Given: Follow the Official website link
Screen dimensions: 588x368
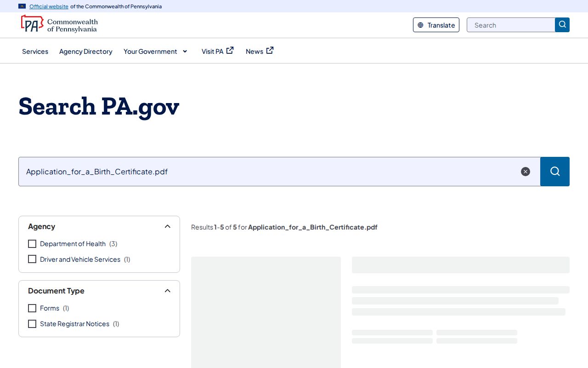Looking at the screenshot, I should coord(49,6).
